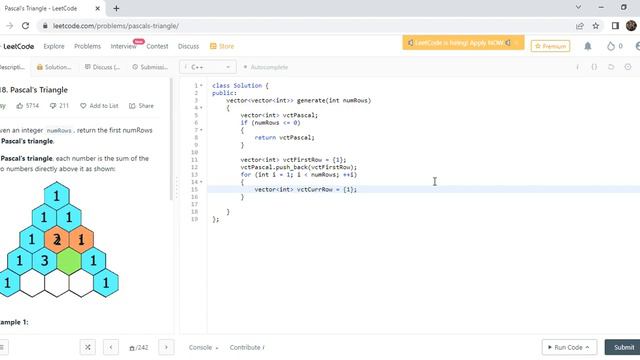Click the Pascal's Triangle problem title
The width and height of the screenshot is (640, 360).
click(34, 90)
